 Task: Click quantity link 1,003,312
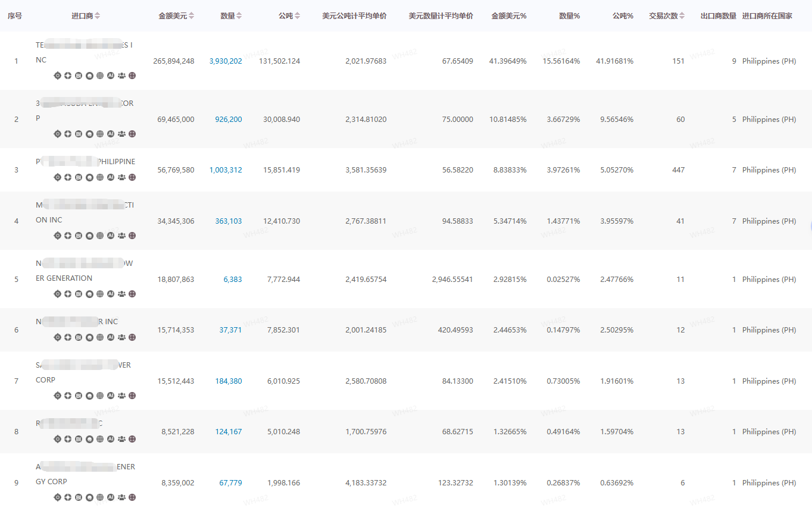point(226,170)
